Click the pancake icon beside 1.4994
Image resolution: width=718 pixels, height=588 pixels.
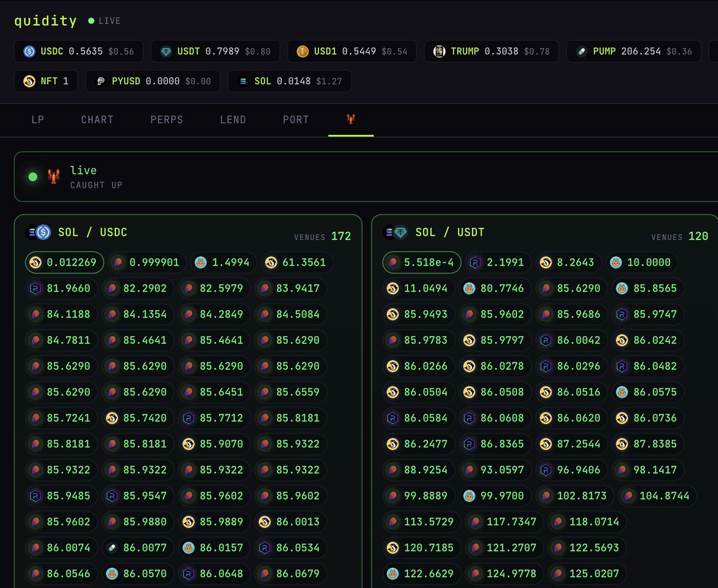pyautogui.click(x=200, y=263)
